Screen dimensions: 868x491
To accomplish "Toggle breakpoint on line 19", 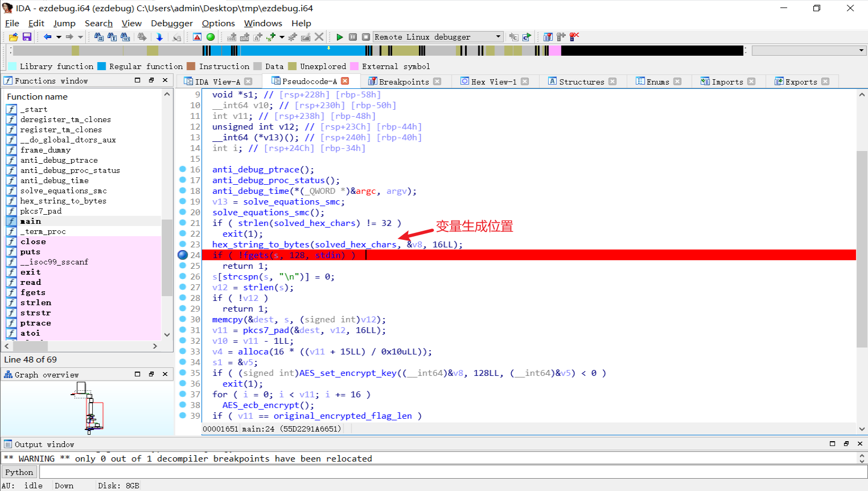I will pos(183,201).
